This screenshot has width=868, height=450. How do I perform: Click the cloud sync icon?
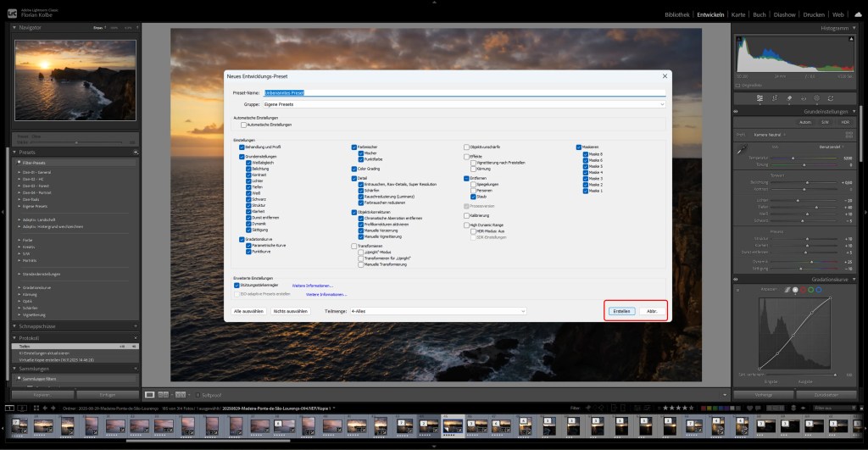(856, 14)
